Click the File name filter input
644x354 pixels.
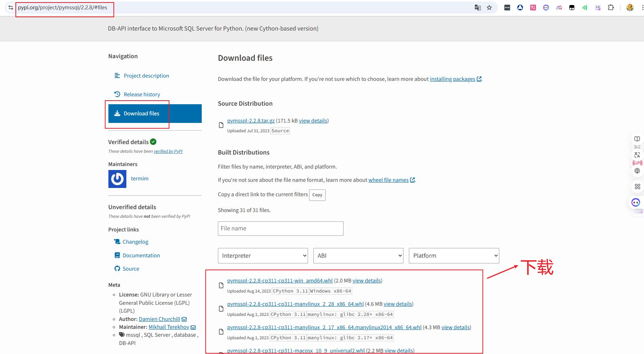280,229
